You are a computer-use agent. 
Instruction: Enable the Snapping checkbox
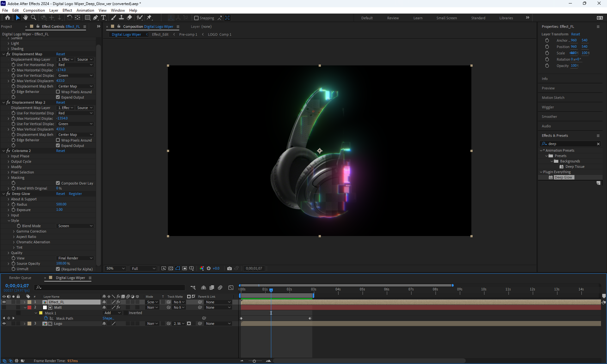[x=196, y=18]
